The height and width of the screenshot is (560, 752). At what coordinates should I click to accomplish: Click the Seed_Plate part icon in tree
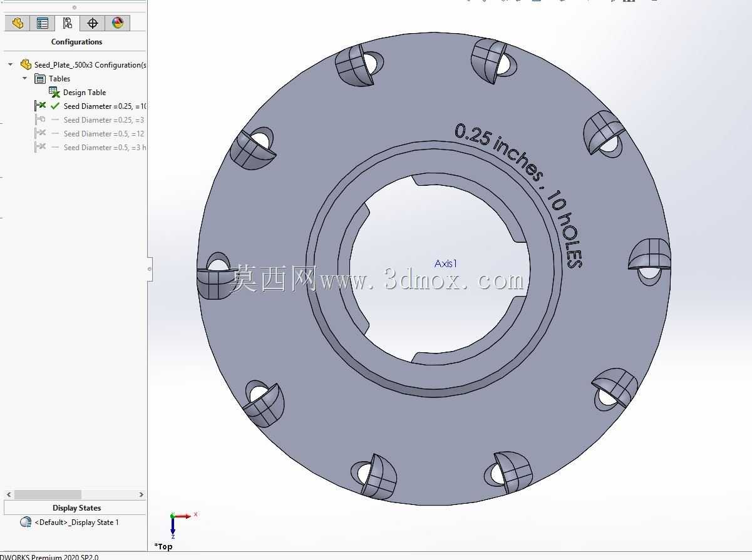pos(26,64)
